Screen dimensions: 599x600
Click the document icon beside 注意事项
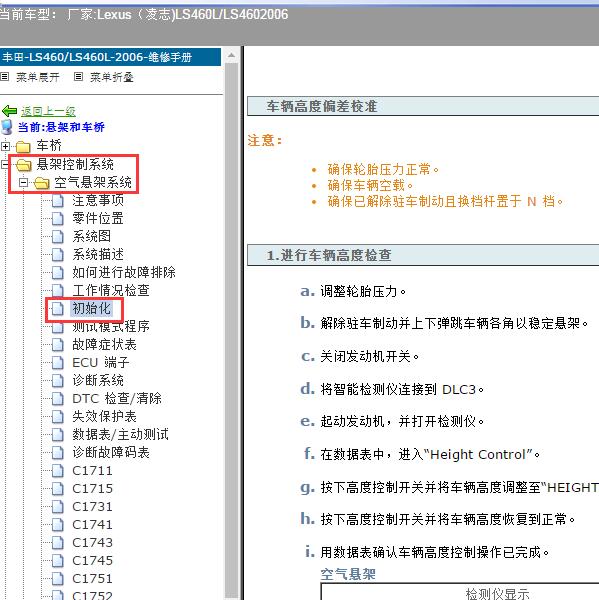click(58, 201)
